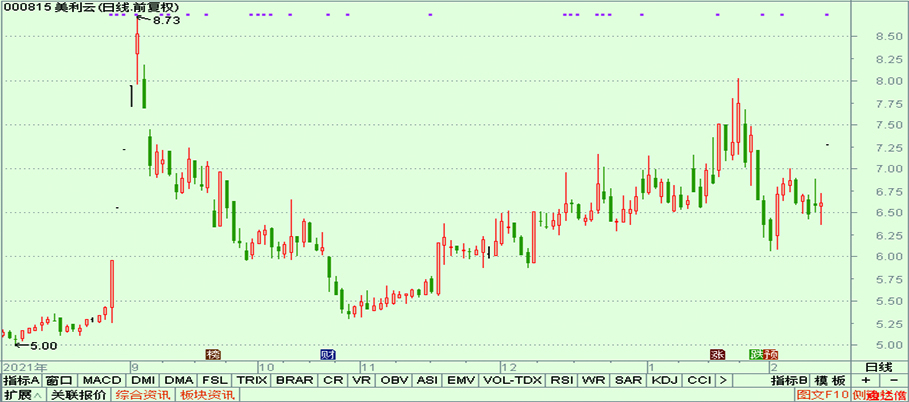Open the 指标B indicator selector
The width and height of the screenshot is (909, 402).
[x=789, y=381]
